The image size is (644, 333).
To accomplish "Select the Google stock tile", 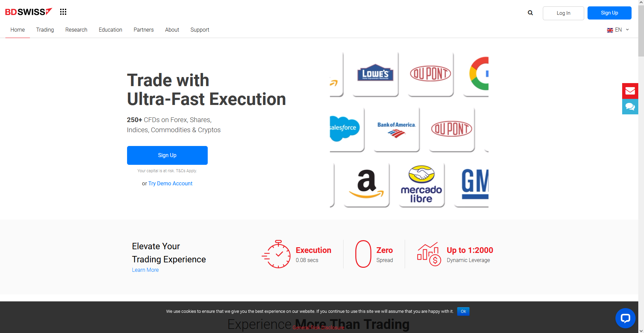I will tap(476, 74).
